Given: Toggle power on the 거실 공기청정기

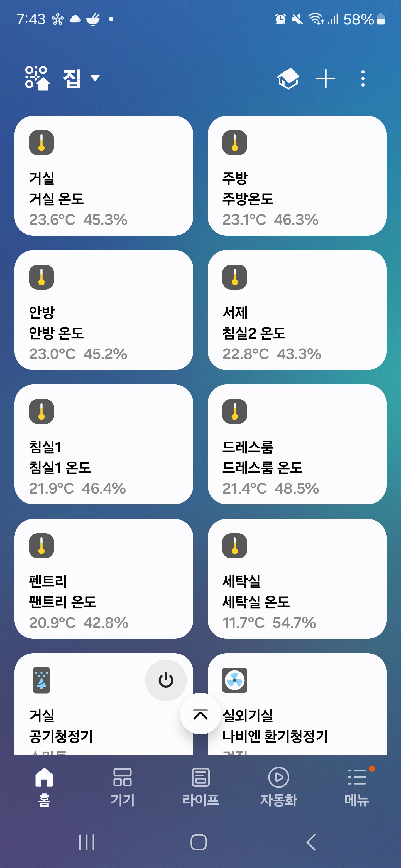Looking at the screenshot, I should click(166, 680).
